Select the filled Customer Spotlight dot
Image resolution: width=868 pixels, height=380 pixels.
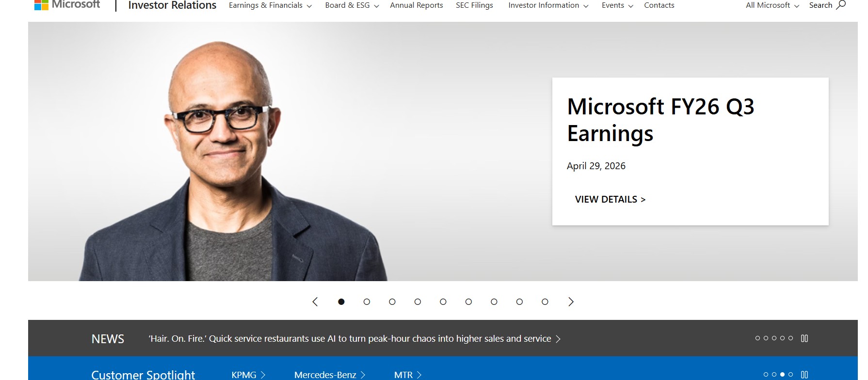click(x=783, y=375)
